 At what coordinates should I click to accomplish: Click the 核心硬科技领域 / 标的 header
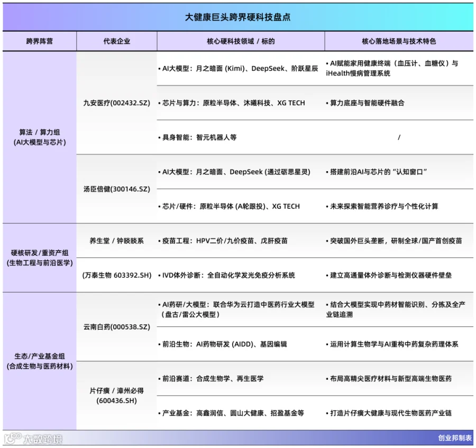click(241, 41)
